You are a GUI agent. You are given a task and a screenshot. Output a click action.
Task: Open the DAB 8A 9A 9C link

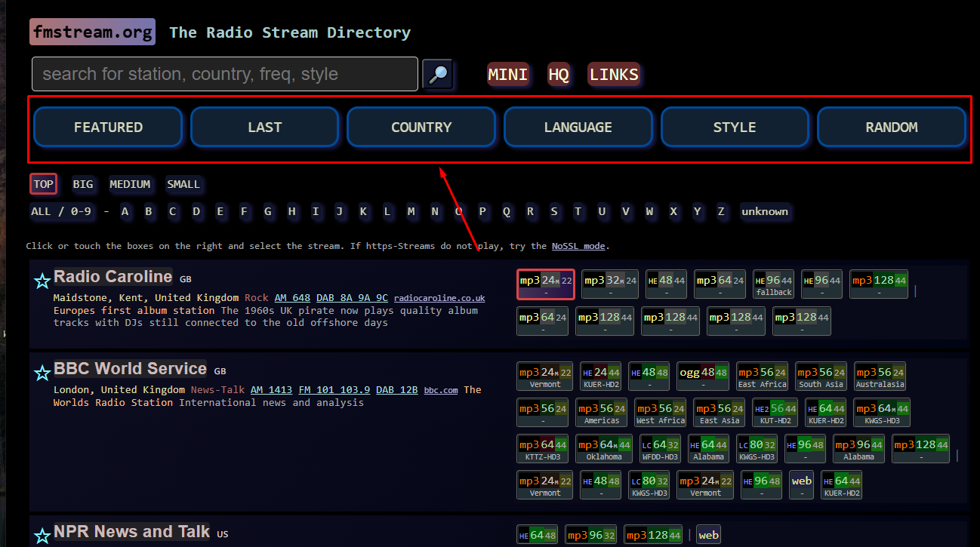pyautogui.click(x=352, y=298)
